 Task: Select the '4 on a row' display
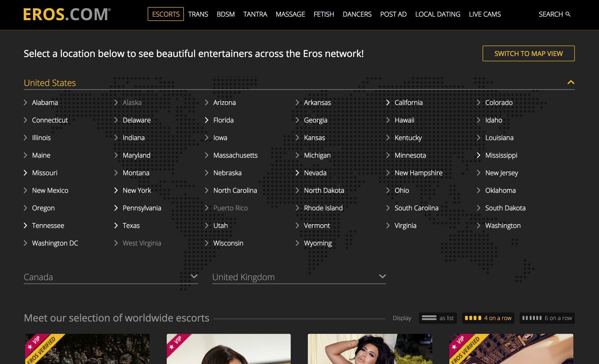click(x=488, y=318)
